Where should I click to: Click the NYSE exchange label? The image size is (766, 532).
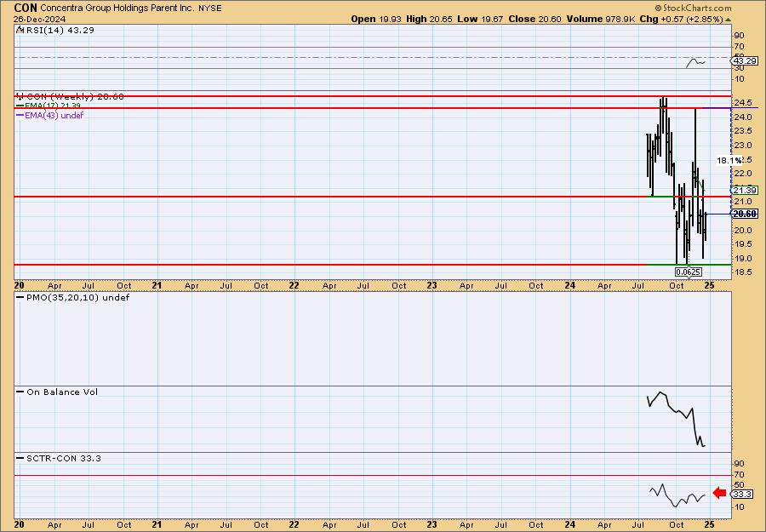(x=210, y=9)
